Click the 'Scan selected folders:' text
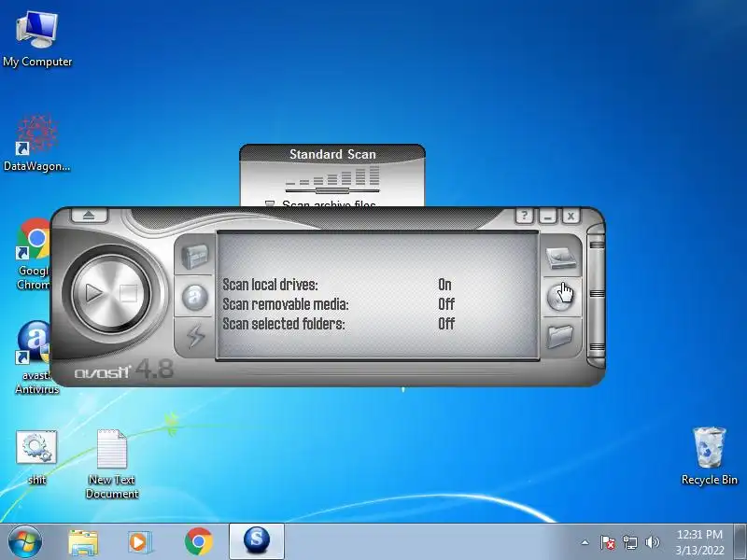The height and width of the screenshot is (560, 747). click(x=284, y=324)
